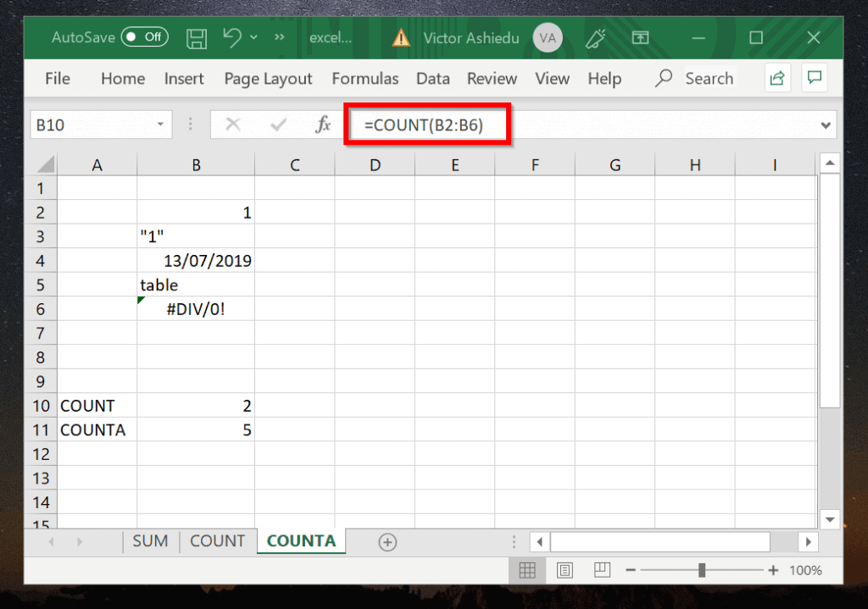Open the Formulas tab
This screenshot has width=868, height=609.
(364, 79)
